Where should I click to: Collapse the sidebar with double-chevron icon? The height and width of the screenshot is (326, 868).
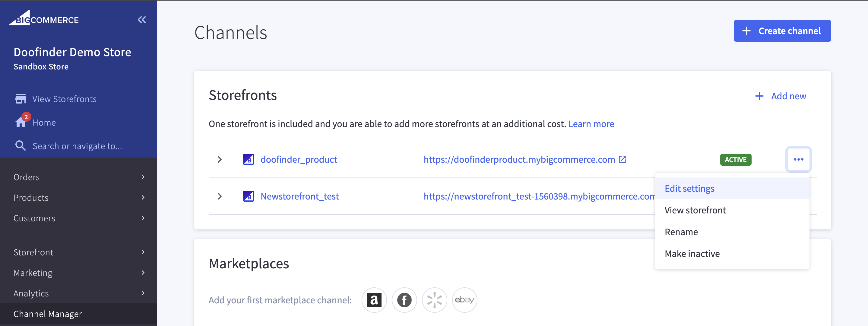pos(142,20)
